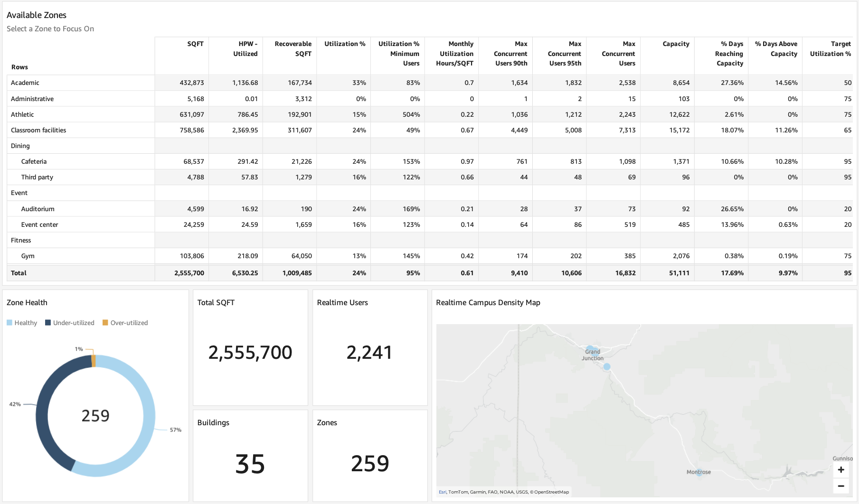Open the Esri attribution link
Viewport: 859px width, 504px height.
[442, 492]
